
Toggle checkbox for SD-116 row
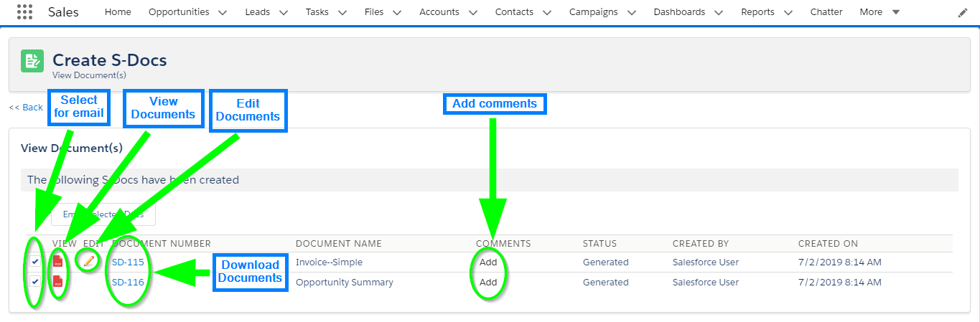pyautogui.click(x=35, y=282)
